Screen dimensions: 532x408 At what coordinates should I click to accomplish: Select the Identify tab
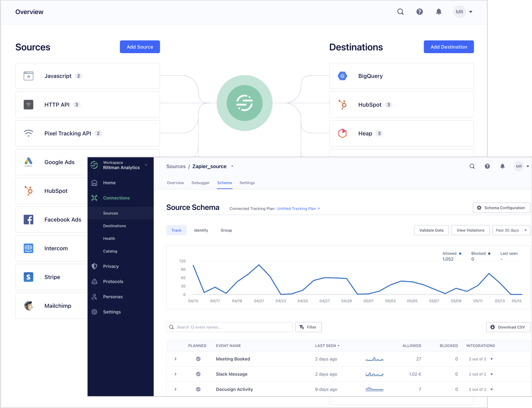(201, 230)
